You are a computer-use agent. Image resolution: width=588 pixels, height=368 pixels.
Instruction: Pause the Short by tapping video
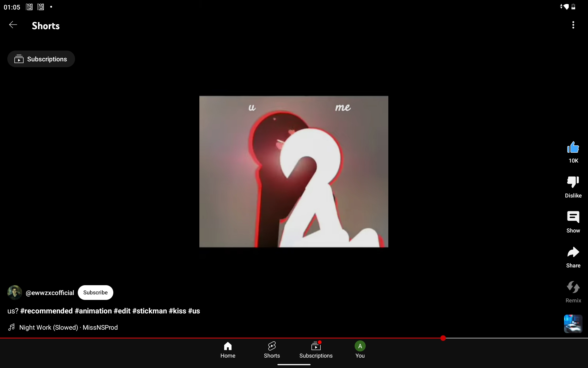point(294,171)
